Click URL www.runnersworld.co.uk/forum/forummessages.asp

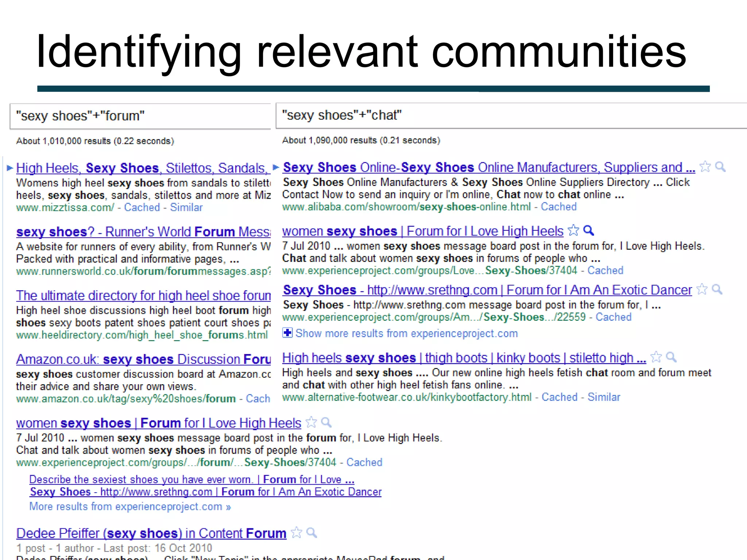[143, 271]
